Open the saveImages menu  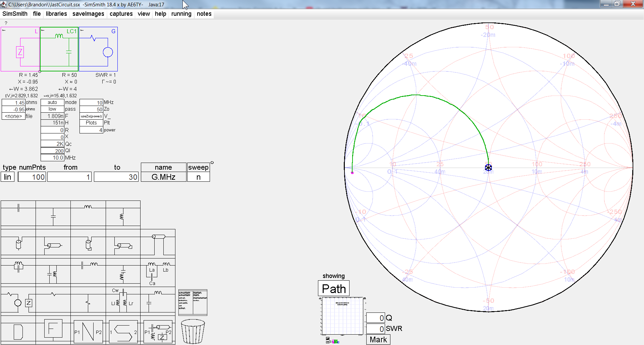tap(88, 14)
